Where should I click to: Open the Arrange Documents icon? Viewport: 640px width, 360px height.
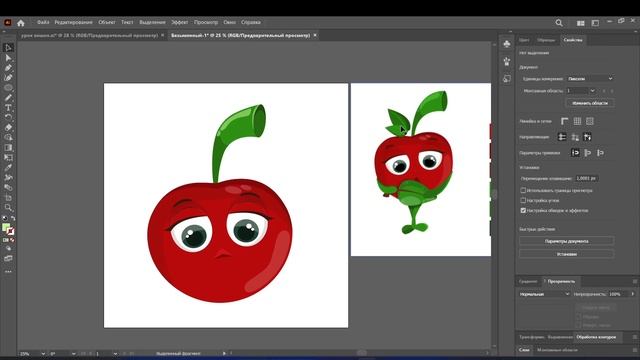pos(580,23)
